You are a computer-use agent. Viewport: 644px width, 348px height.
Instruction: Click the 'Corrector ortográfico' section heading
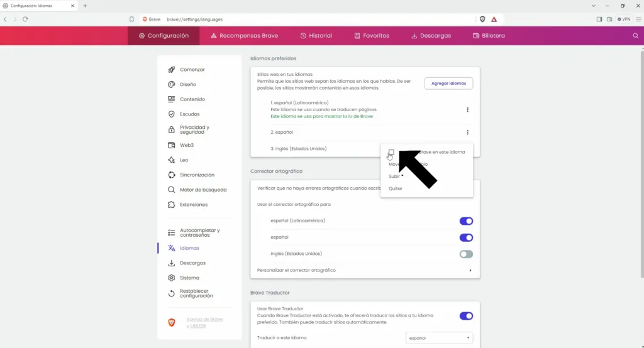point(276,171)
